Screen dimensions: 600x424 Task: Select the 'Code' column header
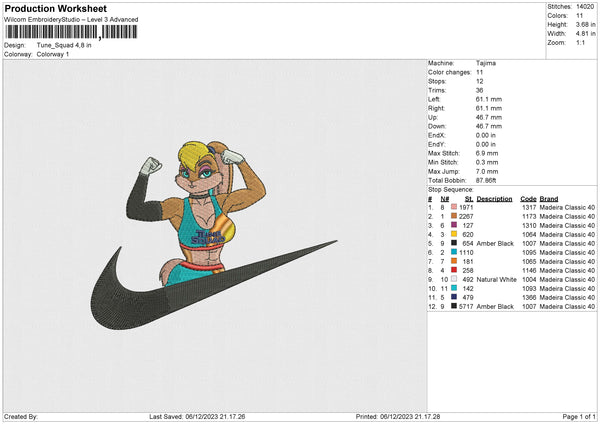click(528, 199)
